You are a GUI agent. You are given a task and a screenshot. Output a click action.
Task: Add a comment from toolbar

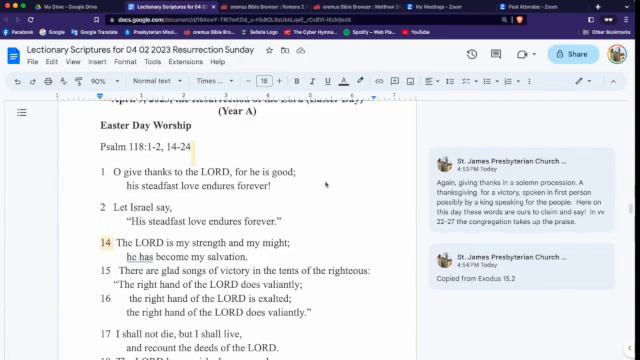395,81
